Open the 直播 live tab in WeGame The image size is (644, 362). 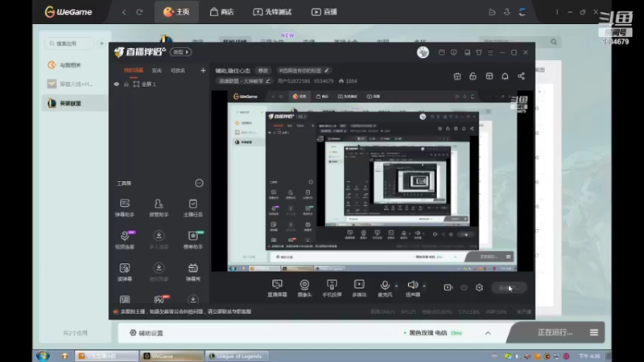324,12
